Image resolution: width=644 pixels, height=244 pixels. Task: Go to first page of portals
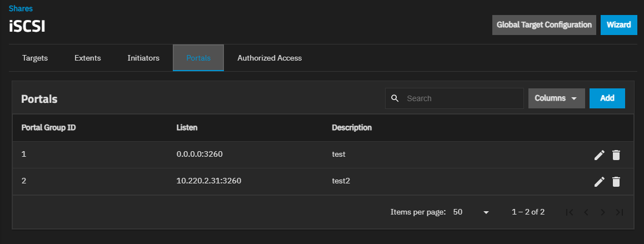pos(569,212)
